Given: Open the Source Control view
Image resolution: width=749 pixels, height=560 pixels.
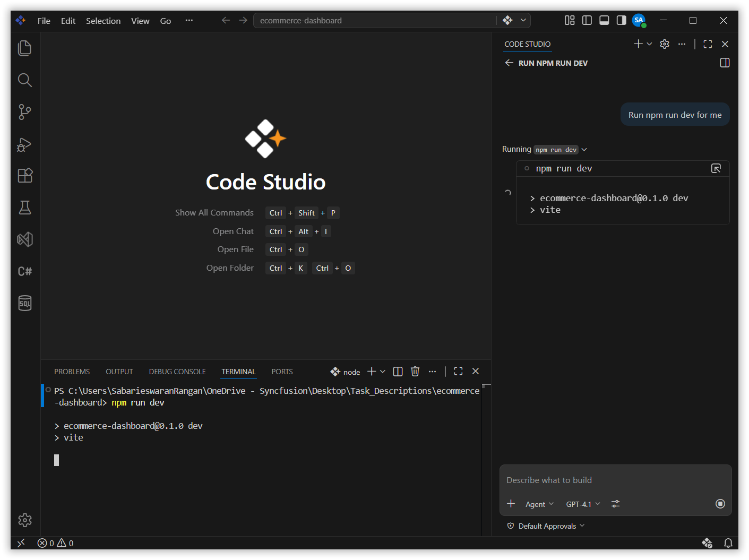Looking at the screenshot, I should click(x=25, y=112).
